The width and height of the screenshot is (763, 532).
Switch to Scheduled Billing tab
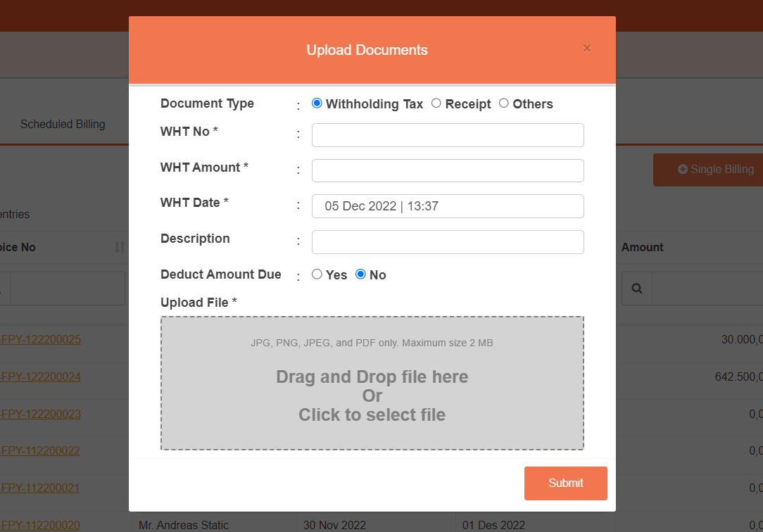coord(63,125)
